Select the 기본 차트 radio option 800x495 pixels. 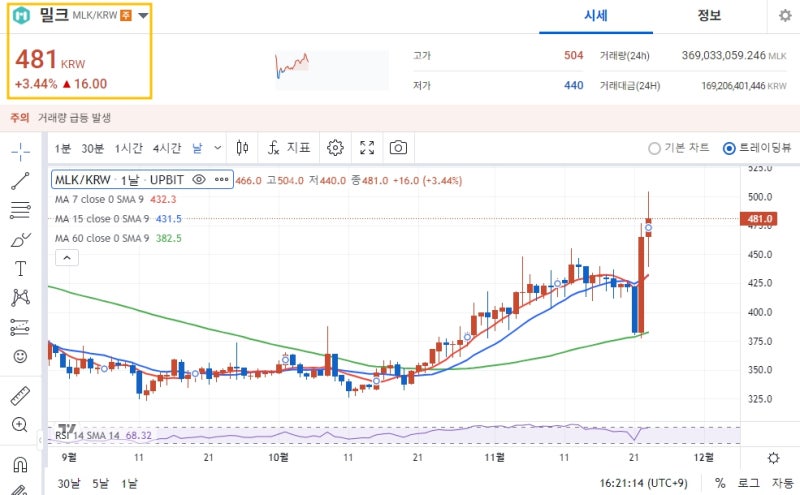(x=679, y=148)
